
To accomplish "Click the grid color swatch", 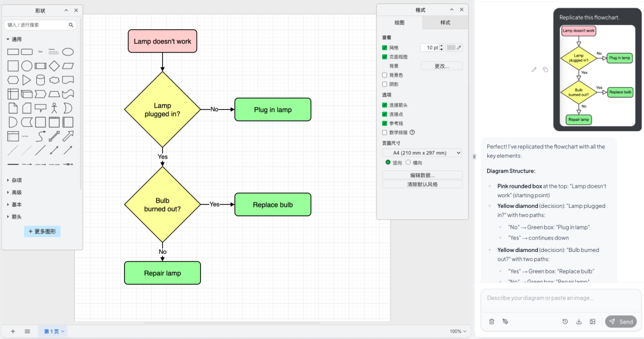I will [x=451, y=48].
